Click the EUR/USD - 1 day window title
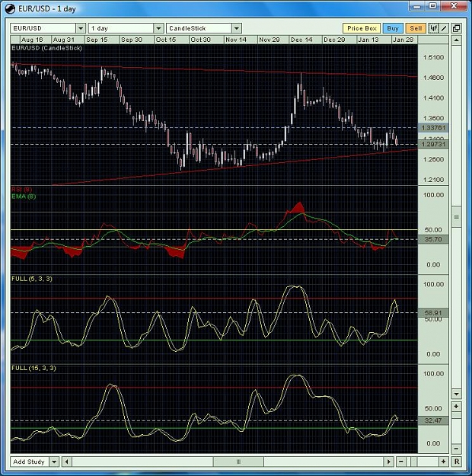 coord(47,9)
